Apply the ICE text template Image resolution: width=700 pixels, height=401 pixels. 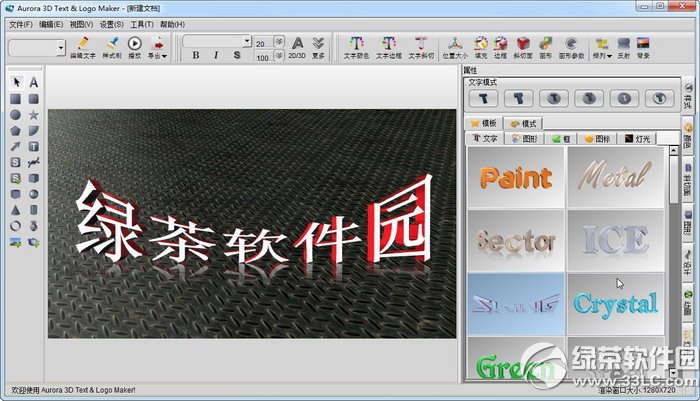(616, 241)
